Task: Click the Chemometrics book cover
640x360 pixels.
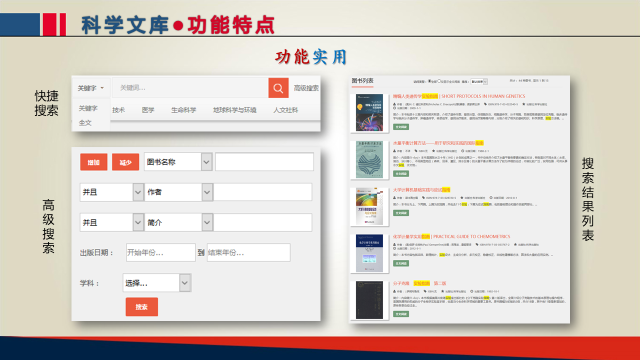Action: click(x=369, y=253)
